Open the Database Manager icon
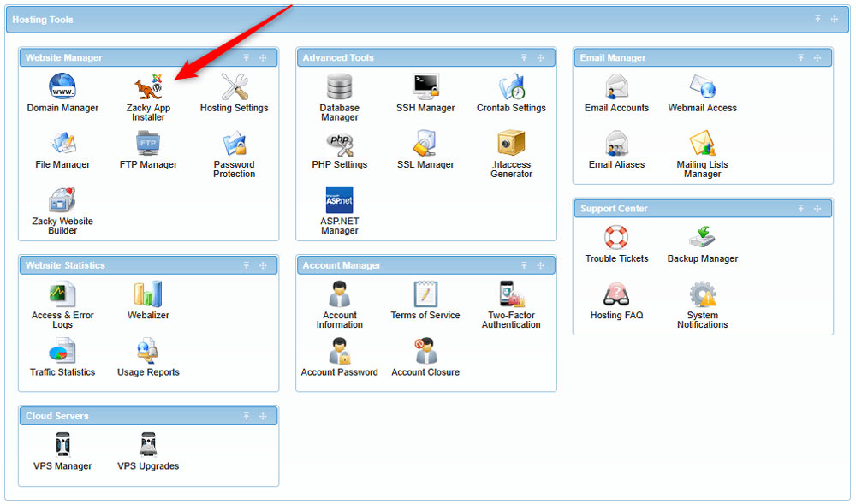This screenshot has width=856, height=504. click(x=340, y=86)
